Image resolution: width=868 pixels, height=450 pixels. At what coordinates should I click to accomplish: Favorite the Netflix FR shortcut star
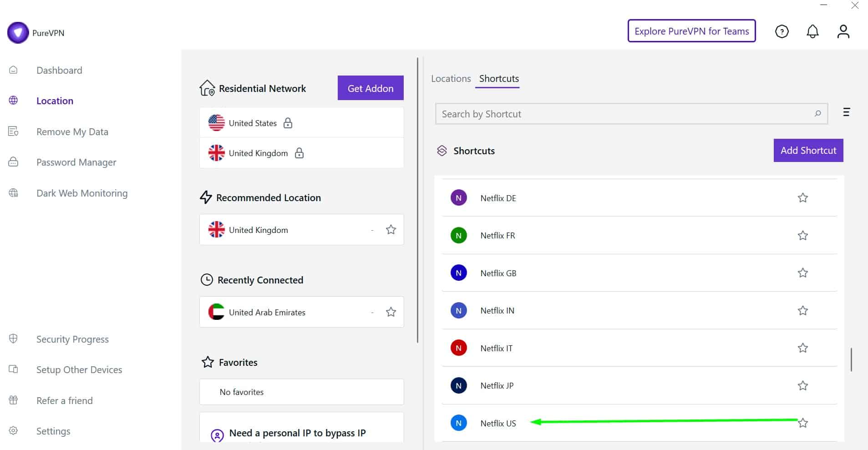[x=802, y=236]
